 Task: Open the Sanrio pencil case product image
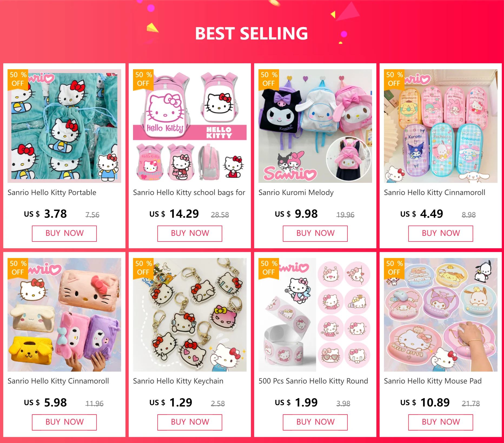click(x=441, y=126)
